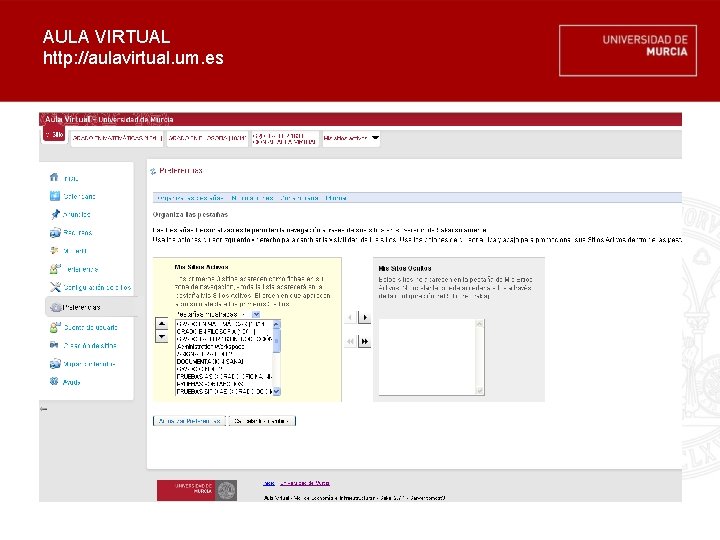Switch to the Notificaciones tab
The image size is (720, 540).
coord(253,198)
